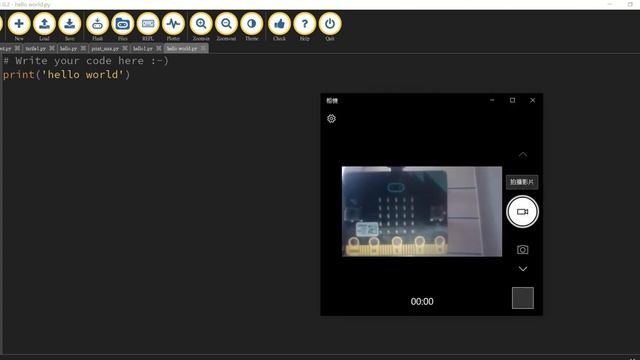
Task: Close the print_max.py tab
Action: coord(124,48)
